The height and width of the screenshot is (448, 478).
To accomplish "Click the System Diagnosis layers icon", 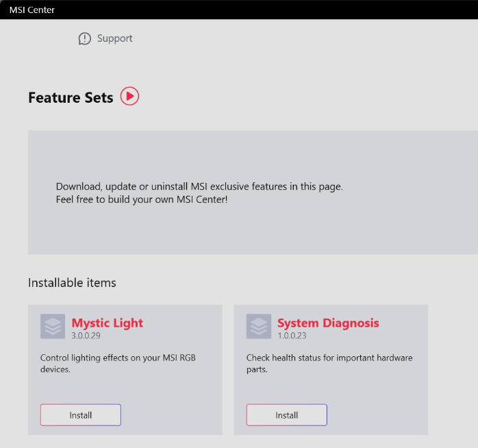I will pos(258,326).
